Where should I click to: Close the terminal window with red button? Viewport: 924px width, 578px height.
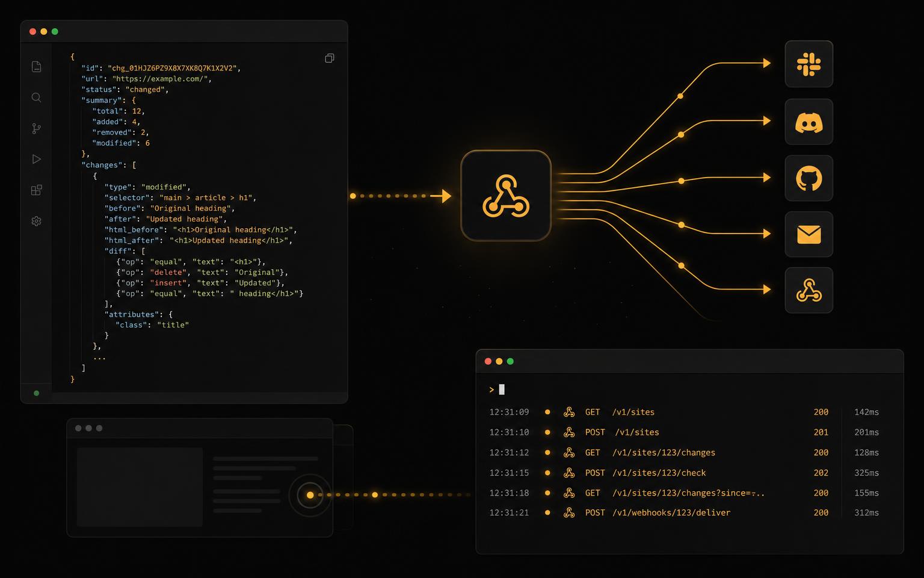tap(488, 361)
